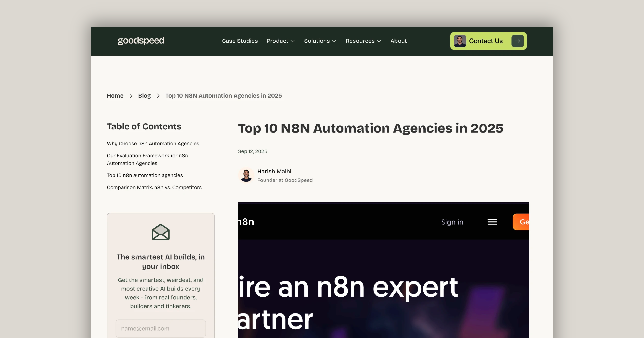Jump to Why Choose n8n Automation Agencies
The image size is (644, 338).
click(x=153, y=144)
